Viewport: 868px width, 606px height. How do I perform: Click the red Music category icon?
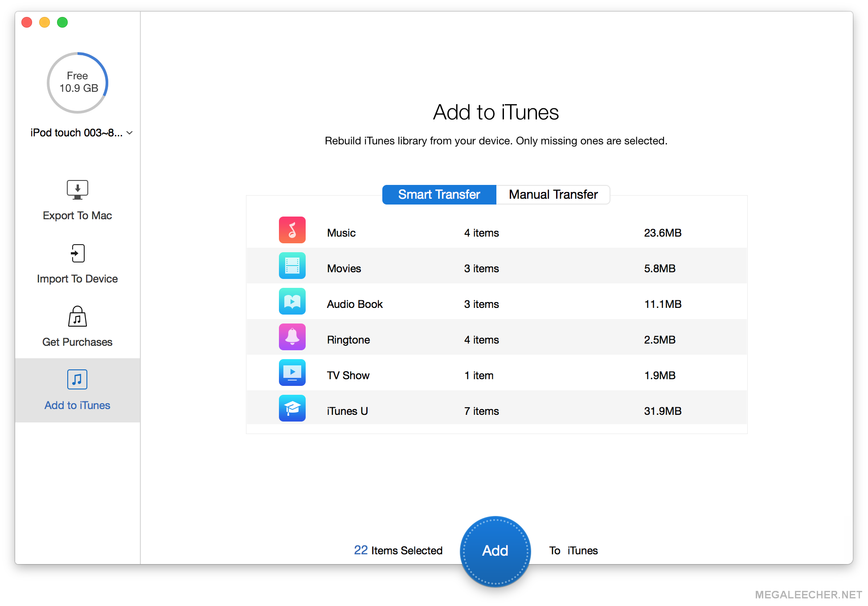tap(292, 230)
